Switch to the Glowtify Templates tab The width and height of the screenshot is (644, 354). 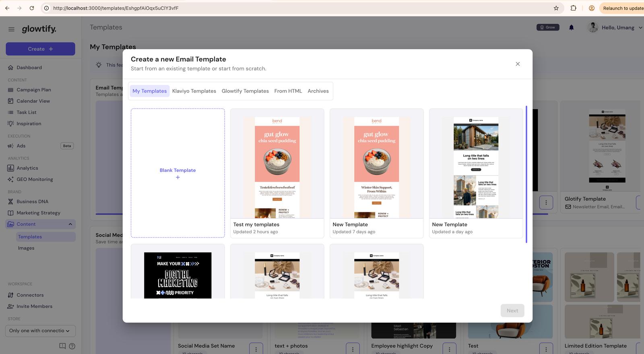tap(245, 91)
